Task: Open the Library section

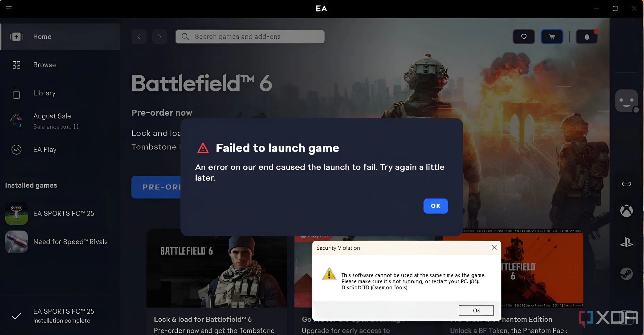Action: pyautogui.click(x=60, y=93)
